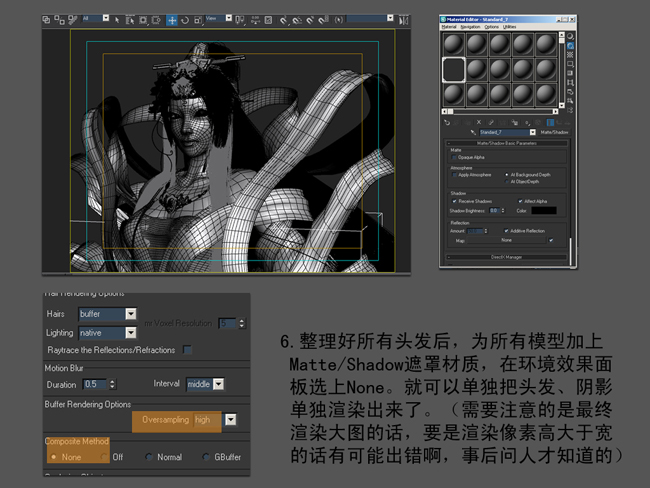Toggle Backlight icon in Material Editor
Screen dimensions: 650x488
[x=570, y=46]
